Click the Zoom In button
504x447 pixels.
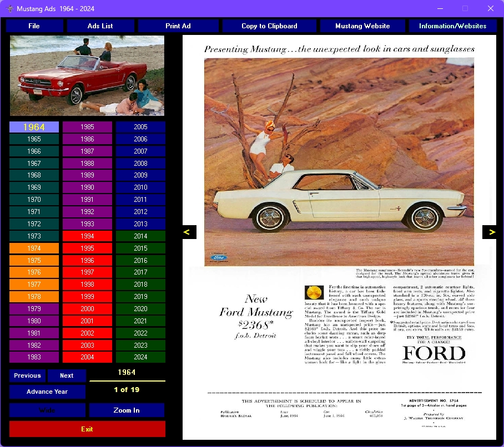[x=127, y=410]
